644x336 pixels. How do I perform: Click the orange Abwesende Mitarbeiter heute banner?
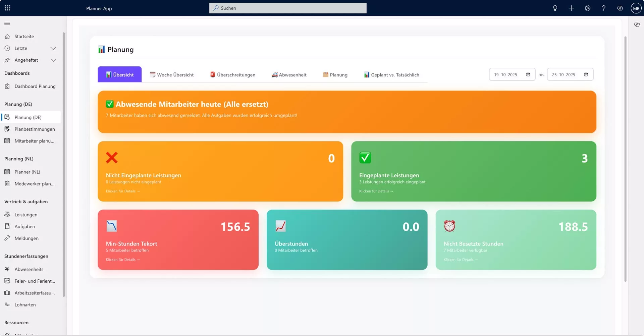click(347, 112)
